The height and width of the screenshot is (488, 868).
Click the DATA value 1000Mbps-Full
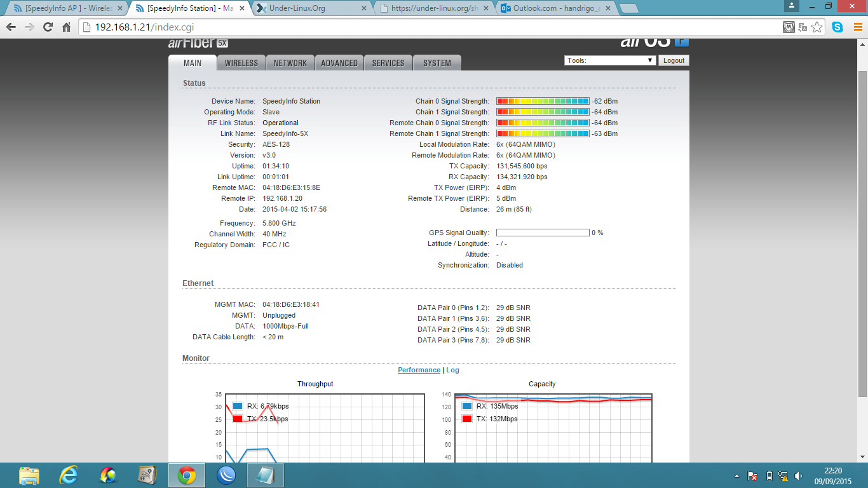point(286,326)
